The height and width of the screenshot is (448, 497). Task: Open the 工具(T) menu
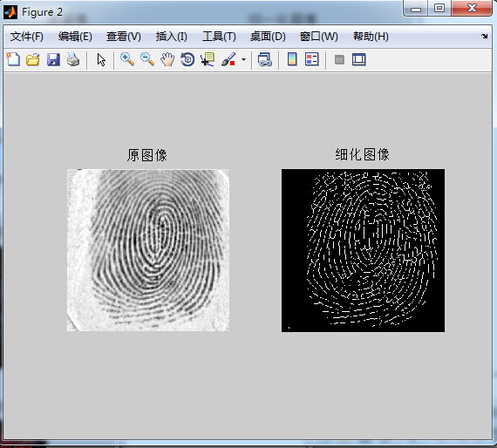click(x=219, y=37)
